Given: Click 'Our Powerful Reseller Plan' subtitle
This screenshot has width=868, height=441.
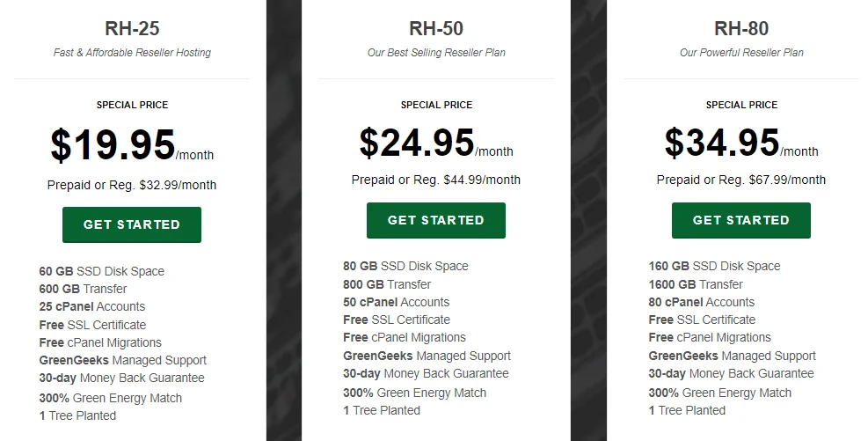Looking at the screenshot, I should click(x=741, y=53).
